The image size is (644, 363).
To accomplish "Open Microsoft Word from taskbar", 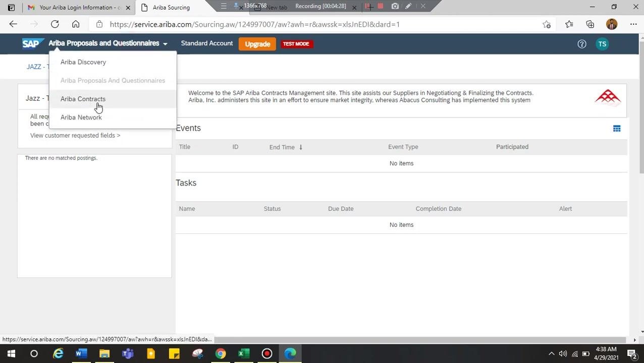I will click(81, 353).
